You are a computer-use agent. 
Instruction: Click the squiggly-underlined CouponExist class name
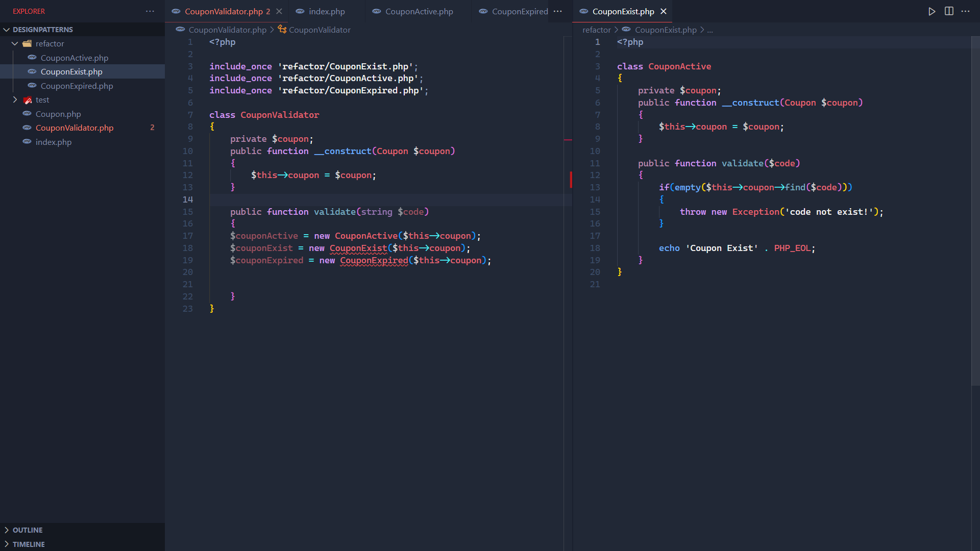tap(358, 248)
